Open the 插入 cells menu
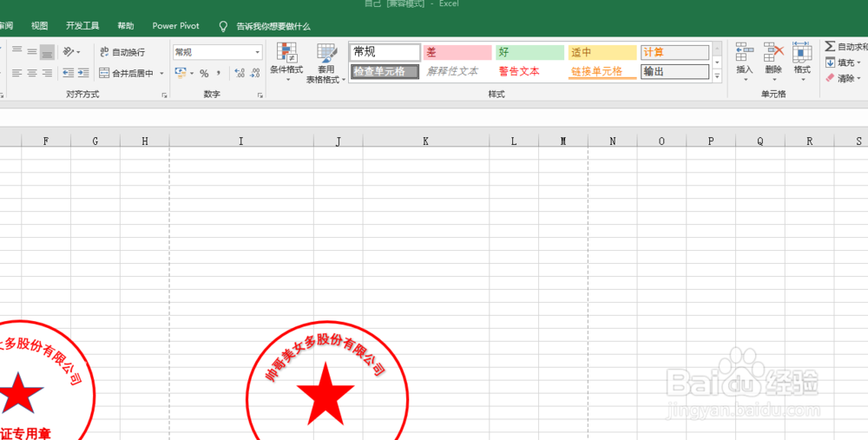Viewport: 868px width, 440px height. [x=745, y=62]
